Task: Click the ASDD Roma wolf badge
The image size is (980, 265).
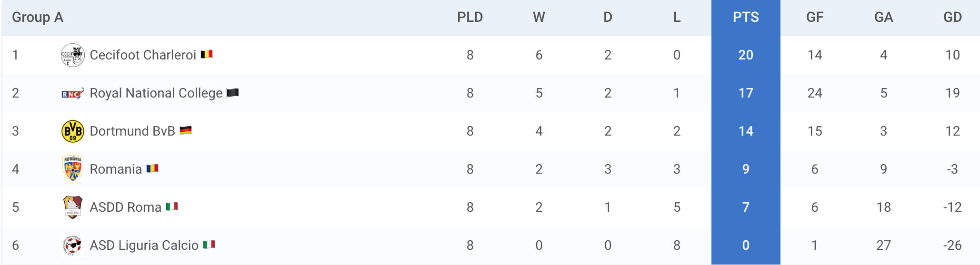Action: coord(73,207)
